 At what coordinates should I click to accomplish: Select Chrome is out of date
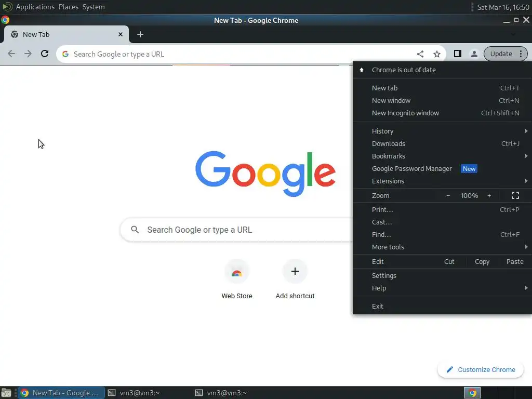click(x=443, y=70)
